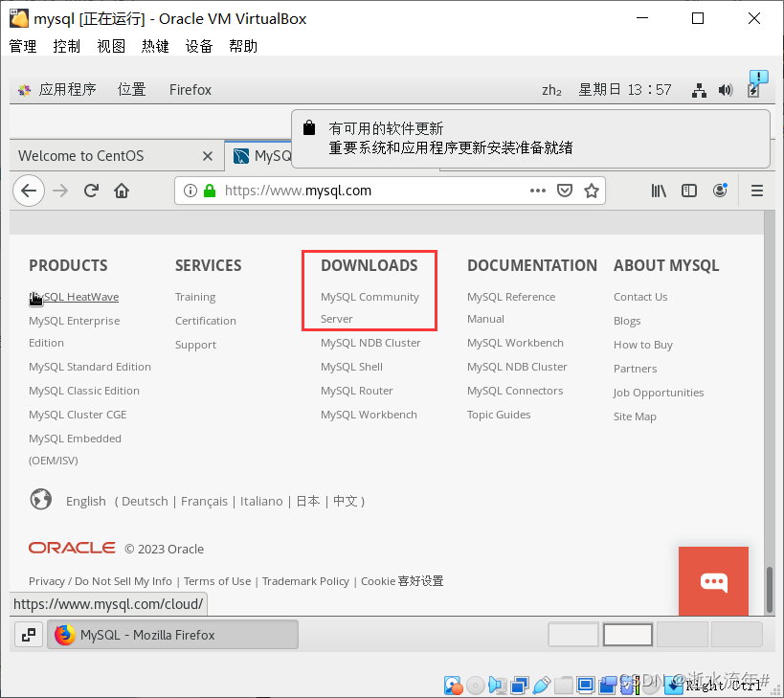Toggle the Firefox sidebar icon
Image resolution: width=784 pixels, height=698 pixels.
pyautogui.click(x=689, y=191)
